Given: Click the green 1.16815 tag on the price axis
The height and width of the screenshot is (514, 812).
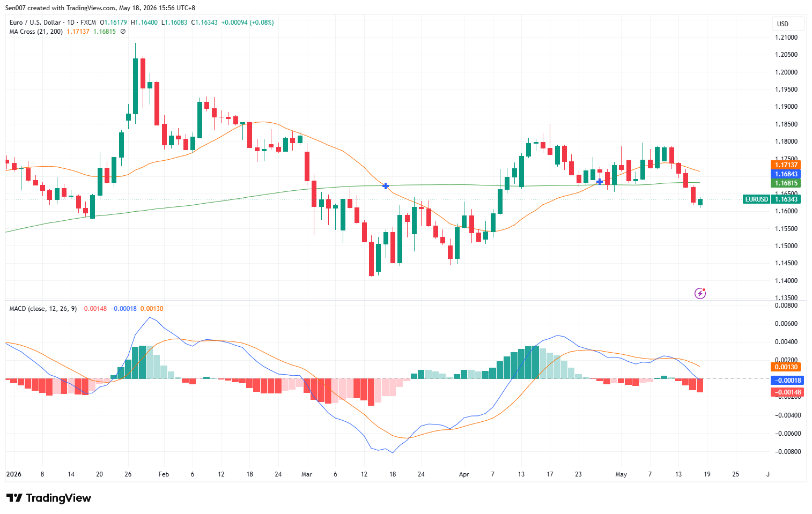Looking at the screenshot, I should [x=786, y=183].
